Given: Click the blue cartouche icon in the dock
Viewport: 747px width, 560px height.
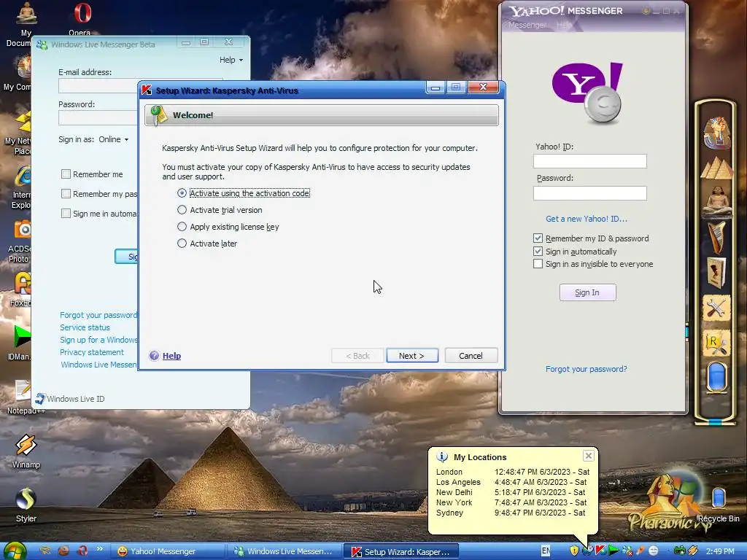Looking at the screenshot, I should point(716,376).
